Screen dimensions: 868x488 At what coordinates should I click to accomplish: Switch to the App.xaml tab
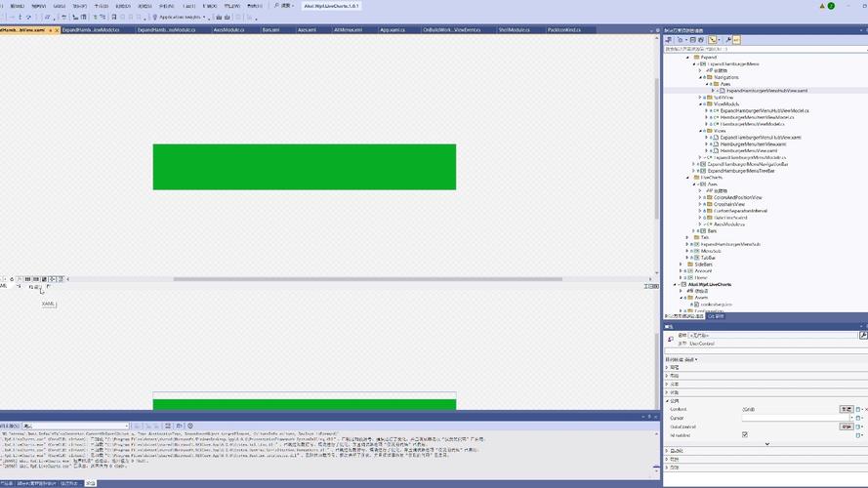point(391,30)
